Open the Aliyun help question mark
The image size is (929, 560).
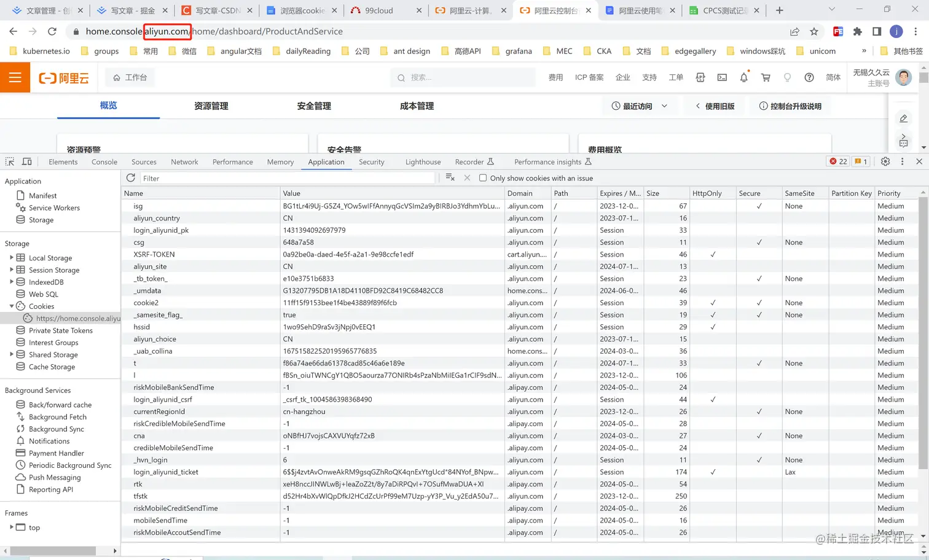pos(809,77)
